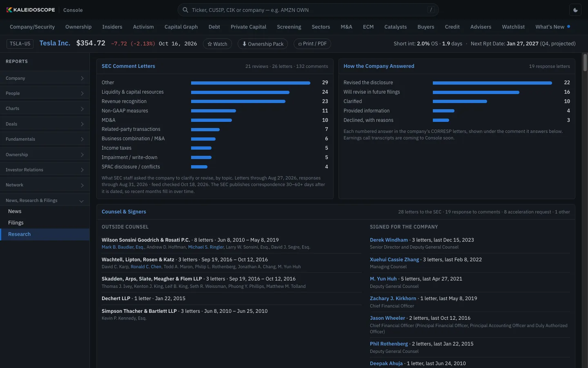This screenshot has width=588, height=368.
Task: Open Xuehui Cassie Zhang signer profile
Action: coord(394,260)
